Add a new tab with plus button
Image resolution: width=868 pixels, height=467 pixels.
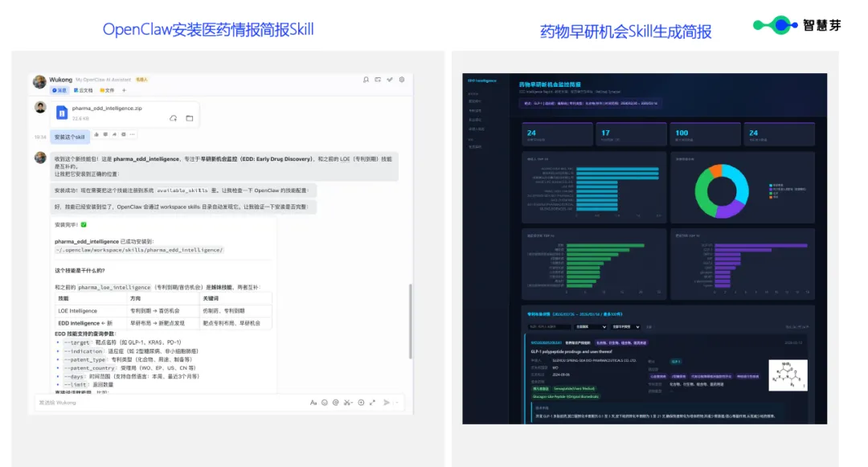124,90
